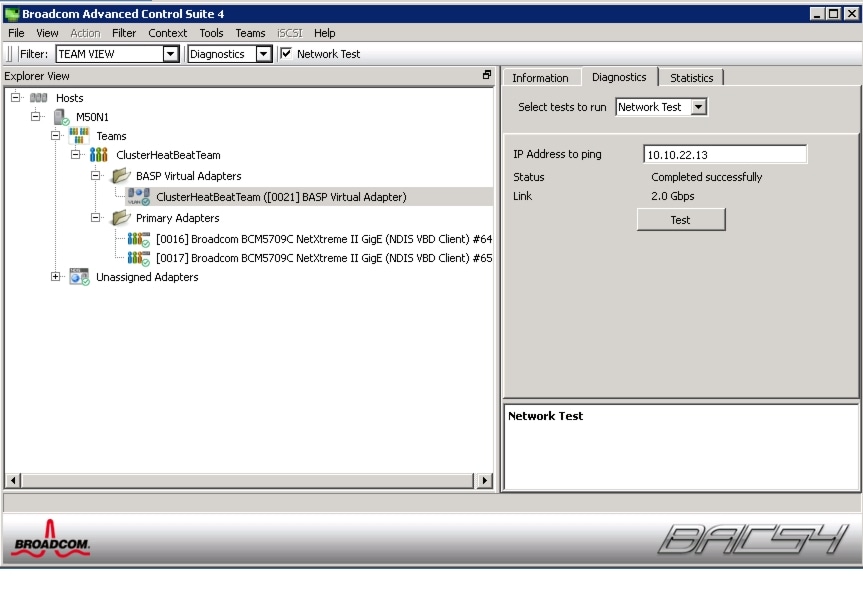Toggle the Network Test checkbox in toolbar
The image size is (863, 600).
pyautogui.click(x=286, y=53)
